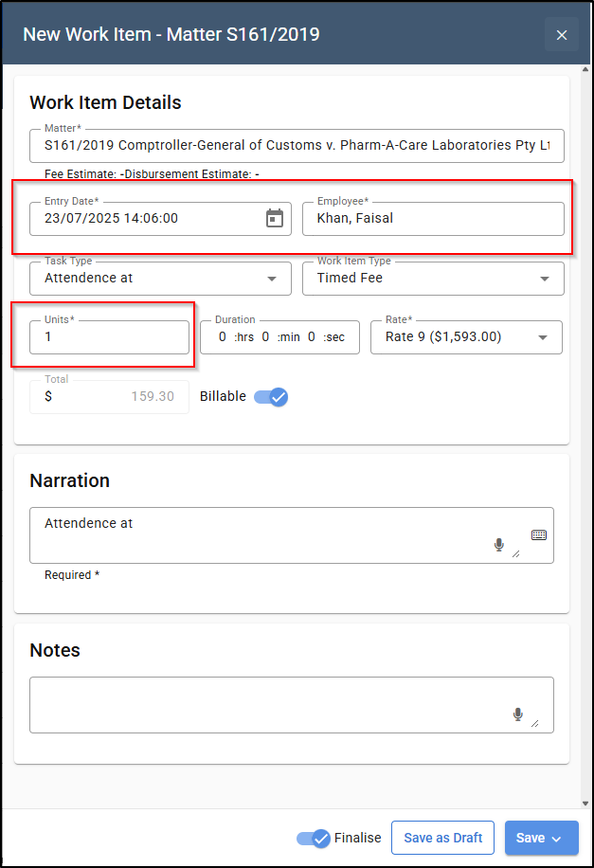594x868 pixels.
Task: Open the Entry Date calendar picker icon
Action: point(275,218)
